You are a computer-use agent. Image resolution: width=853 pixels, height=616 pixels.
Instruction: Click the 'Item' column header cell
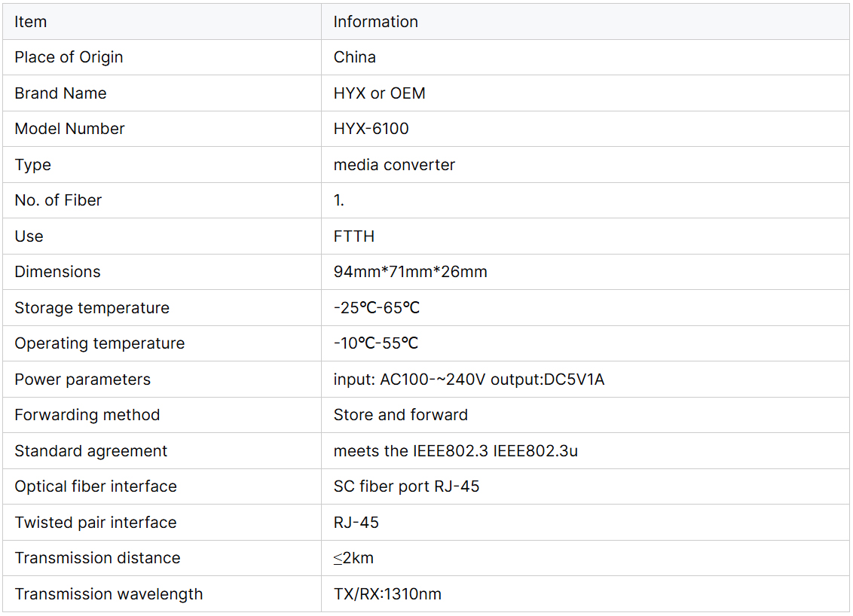(x=31, y=22)
